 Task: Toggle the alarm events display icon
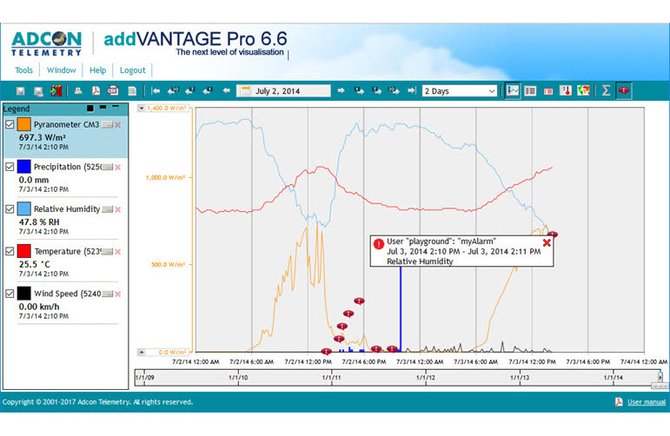pyautogui.click(x=624, y=91)
